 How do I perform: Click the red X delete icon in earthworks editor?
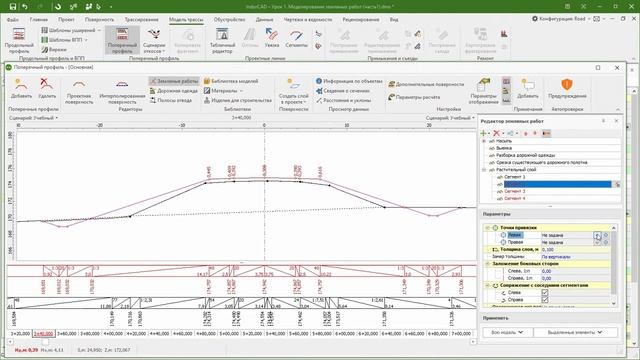496,133
